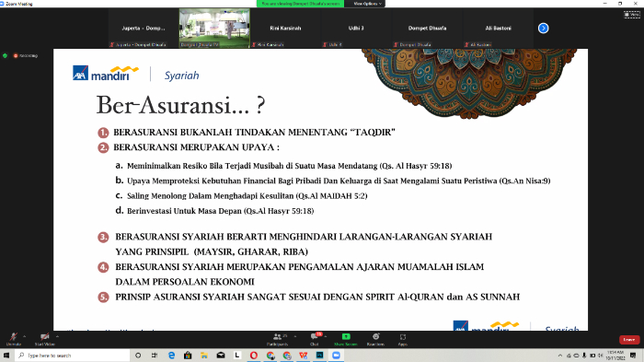
Task: Open the Reactions menu
Action: (x=375, y=339)
